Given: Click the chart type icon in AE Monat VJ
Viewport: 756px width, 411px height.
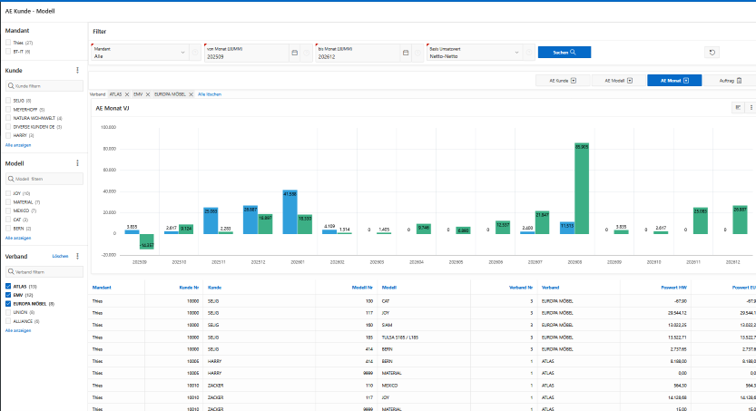Looking at the screenshot, I should click(738, 108).
